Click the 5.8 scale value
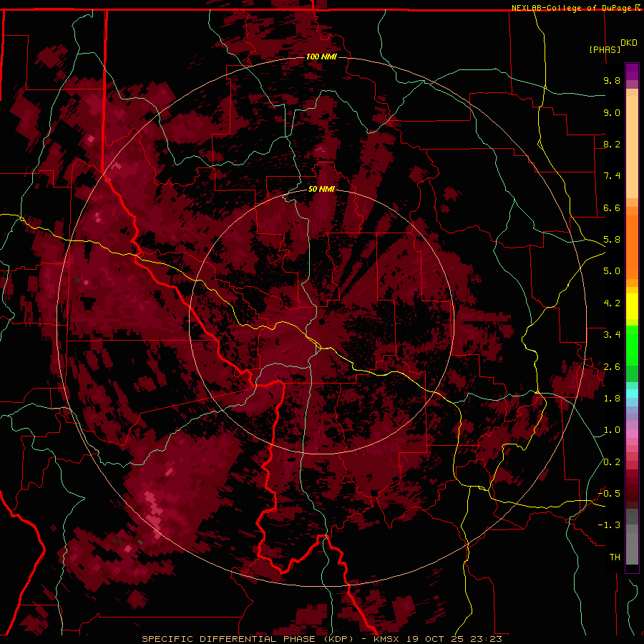 [x=612, y=240]
